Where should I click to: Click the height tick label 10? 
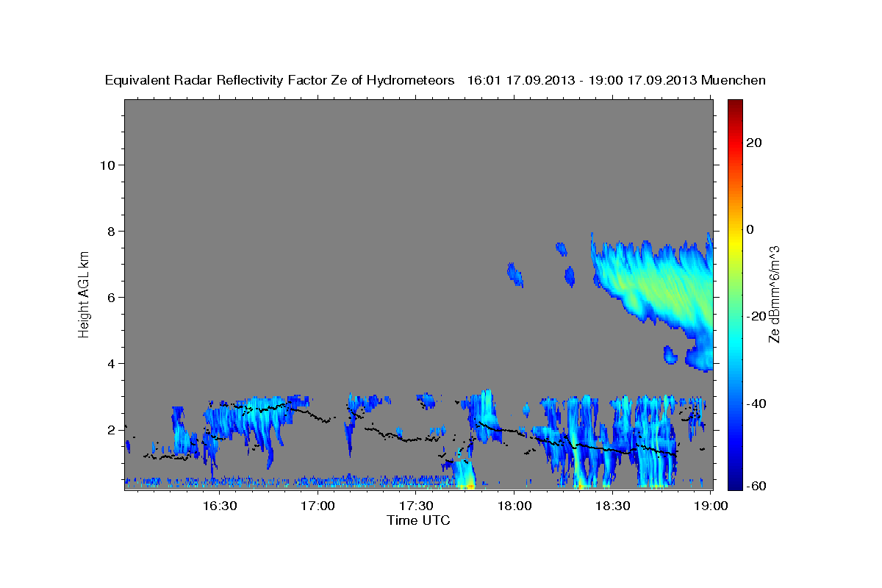pos(107,165)
